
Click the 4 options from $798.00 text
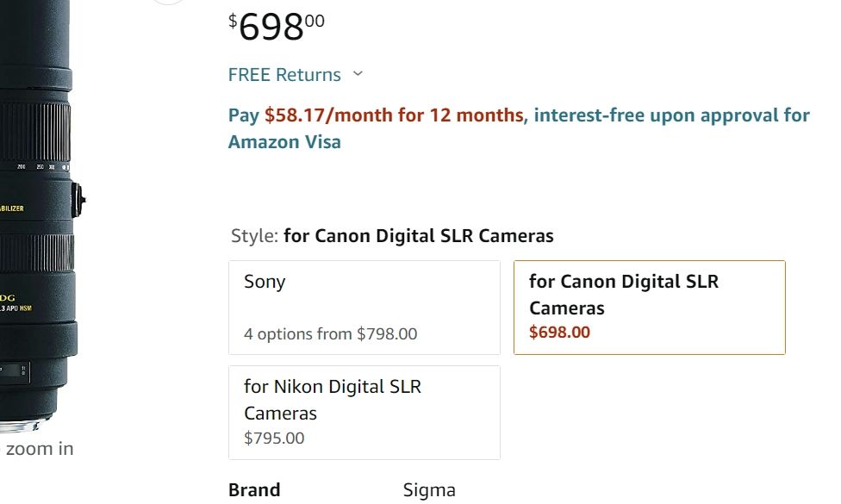[330, 334]
